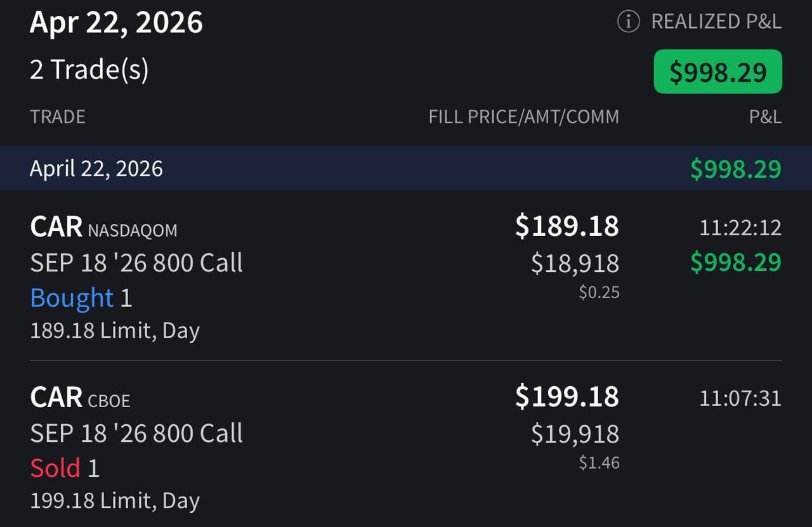Open the CAR CBOE trade entry
This screenshot has height=527, width=812.
80,398
